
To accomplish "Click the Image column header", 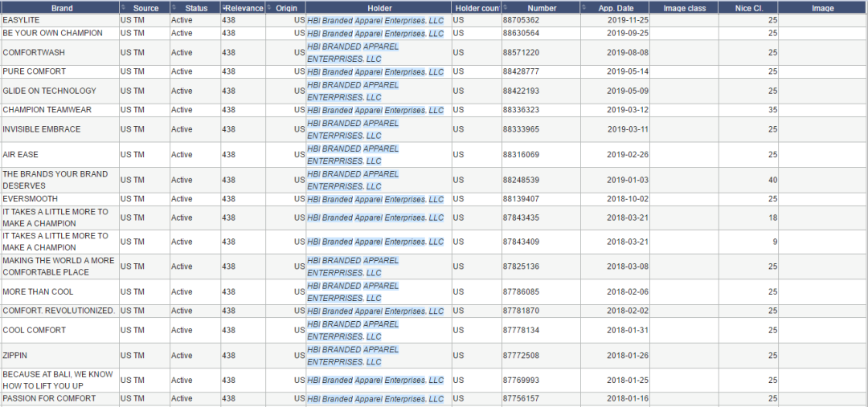I will [823, 8].
